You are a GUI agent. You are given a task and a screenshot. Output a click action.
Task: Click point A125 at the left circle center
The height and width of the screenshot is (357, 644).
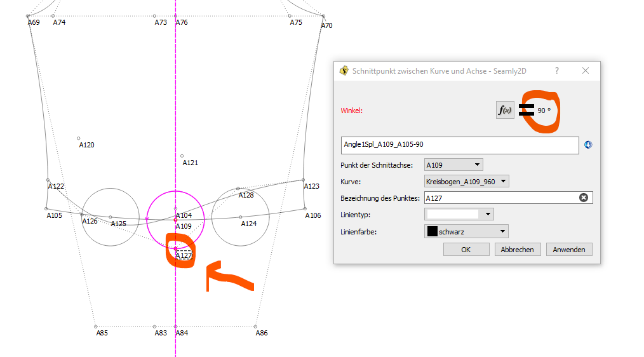[111, 217]
